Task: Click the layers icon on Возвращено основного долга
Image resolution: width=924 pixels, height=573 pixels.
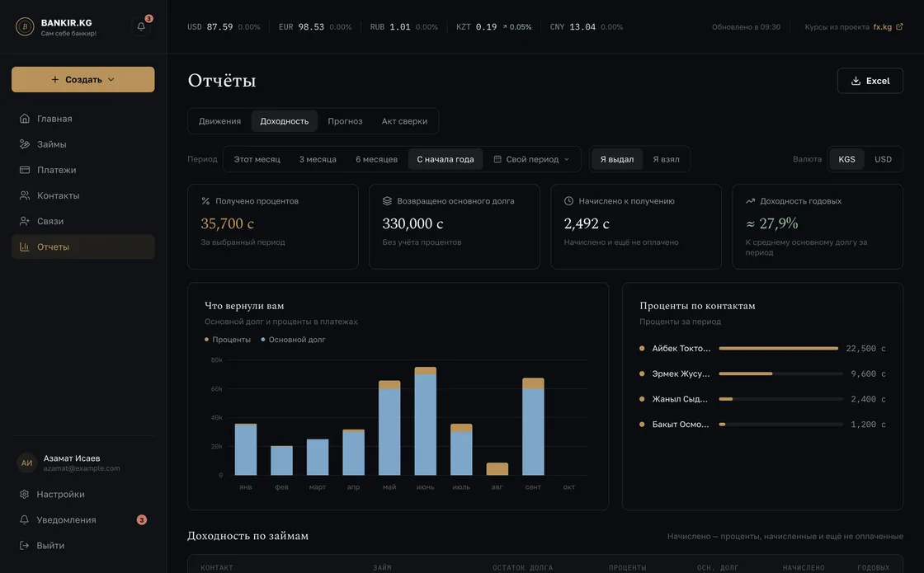Action: tap(387, 201)
